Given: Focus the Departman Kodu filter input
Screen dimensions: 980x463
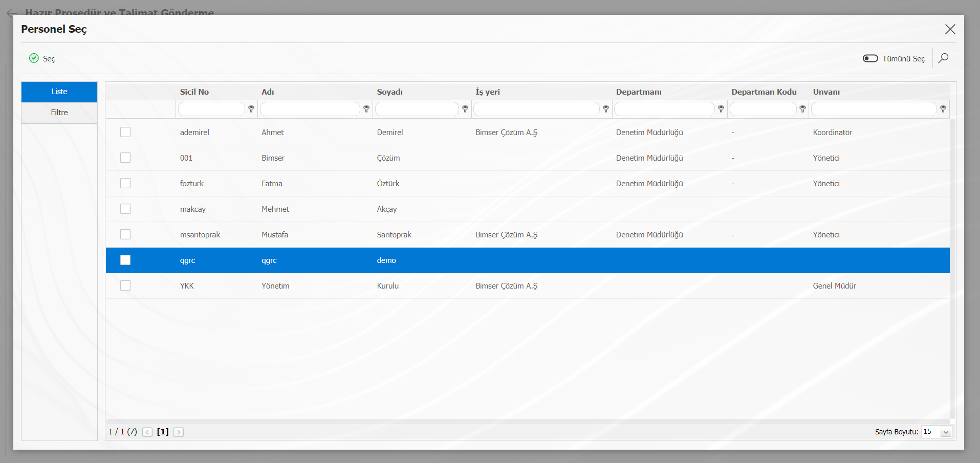Looking at the screenshot, I should tap(763, 109).
